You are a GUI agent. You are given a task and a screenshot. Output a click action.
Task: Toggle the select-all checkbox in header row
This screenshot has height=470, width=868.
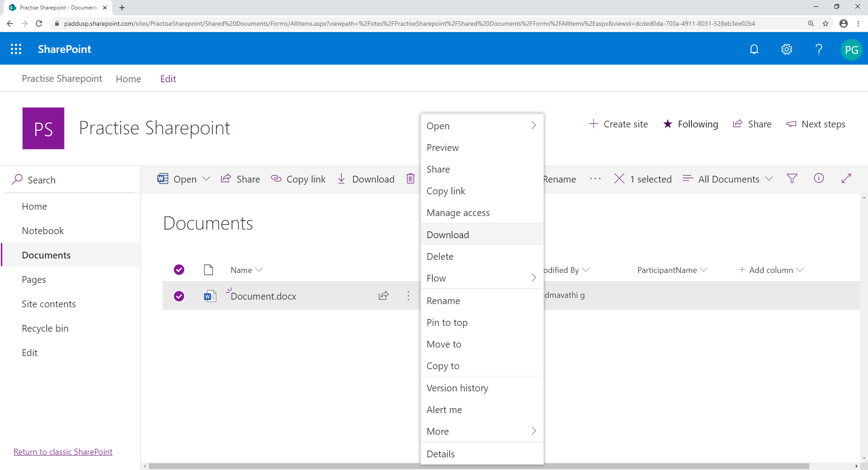179,269
